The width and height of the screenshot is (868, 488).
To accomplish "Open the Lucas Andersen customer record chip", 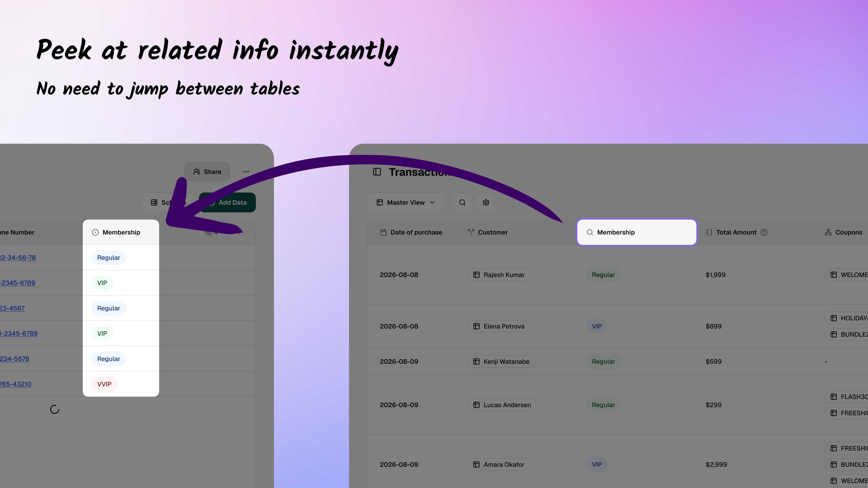I will click(x=502, y=405).
